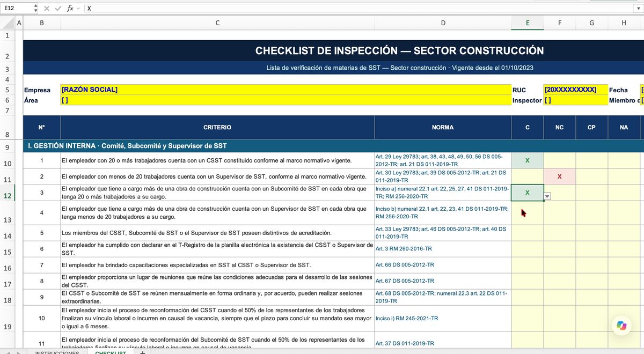
Task: Click the red X mark in NC for criterion 2
Action: tap(560, 176)
